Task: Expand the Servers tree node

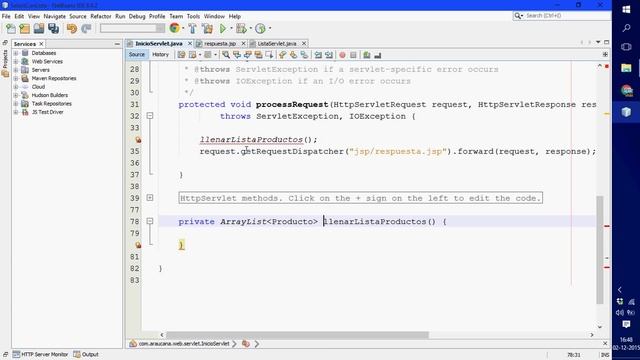Action: click(16, 70)
